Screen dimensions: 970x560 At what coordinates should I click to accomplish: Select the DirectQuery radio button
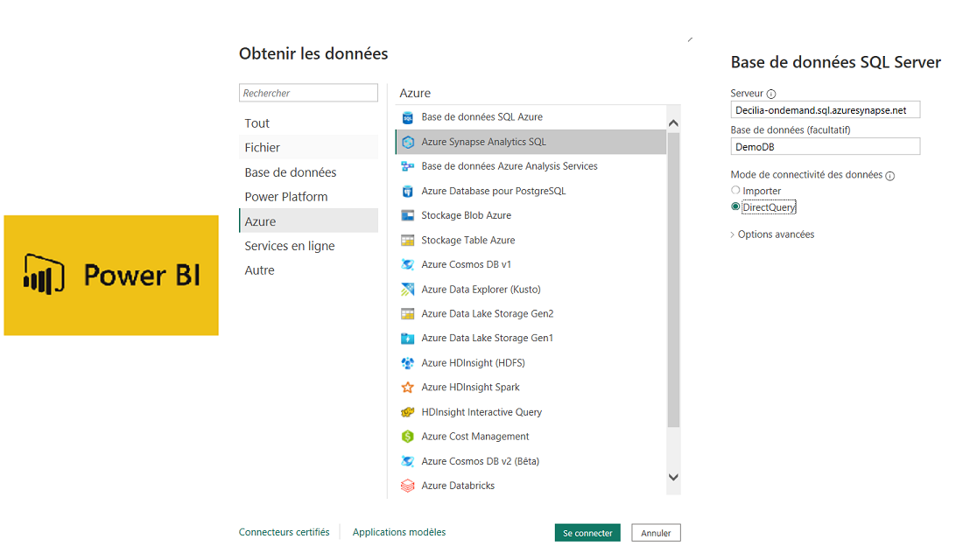click(735, 206)
